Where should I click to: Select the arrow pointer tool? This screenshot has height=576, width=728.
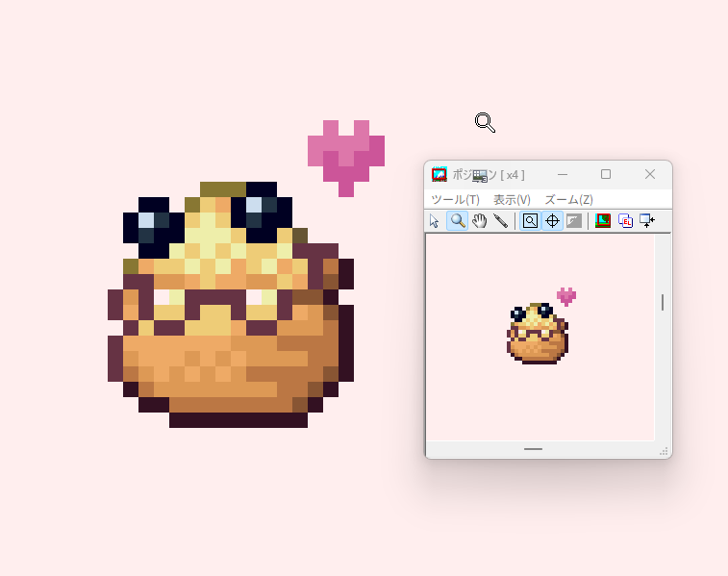pos(435,221)
